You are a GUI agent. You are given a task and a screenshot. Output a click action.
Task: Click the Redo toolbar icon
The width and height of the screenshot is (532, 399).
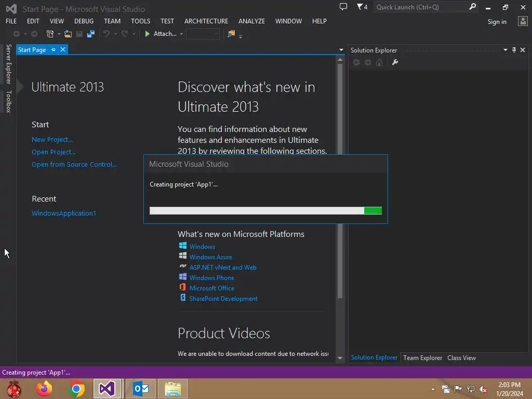tap(125, 34)
